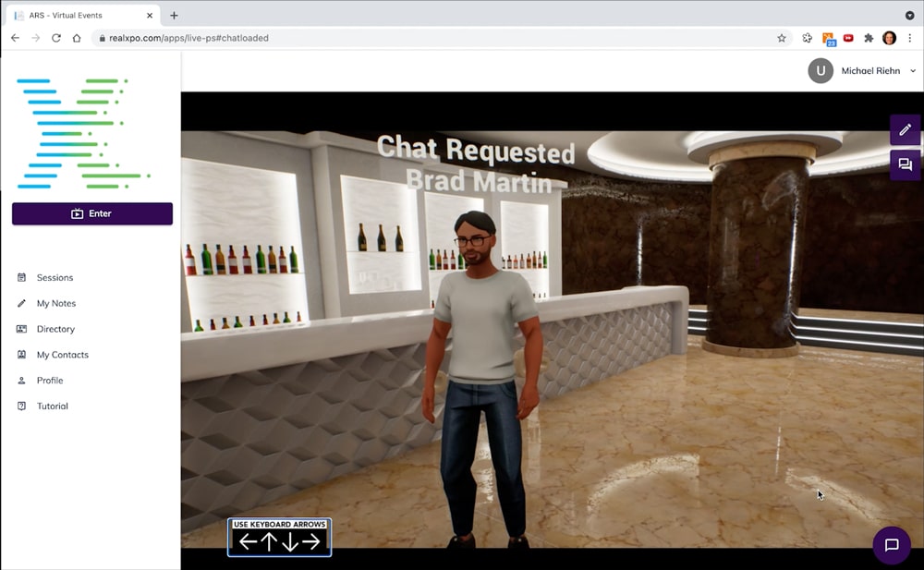924x570 pixels.
Task: Click the Brad Martin name label
Action: tap(479, 181)
